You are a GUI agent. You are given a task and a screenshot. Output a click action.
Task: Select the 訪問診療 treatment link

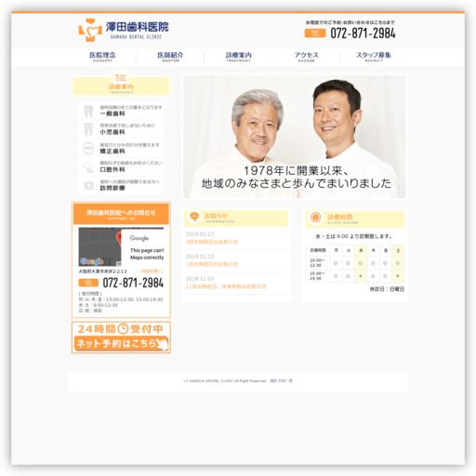tap(121, 185)
